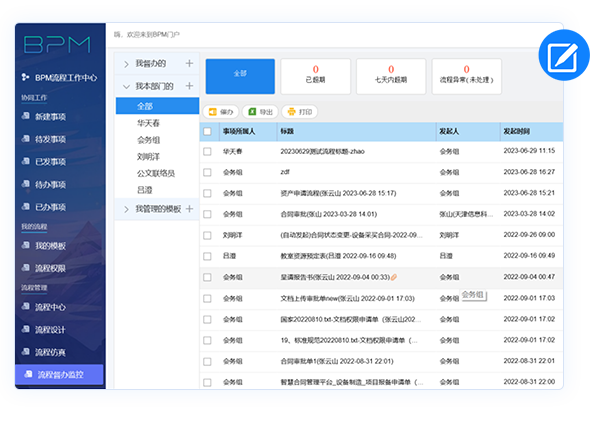This screenshot has width=605, height=428.
Task: Select 刘明洋 in the department tree
Action: tap(148, 156)
